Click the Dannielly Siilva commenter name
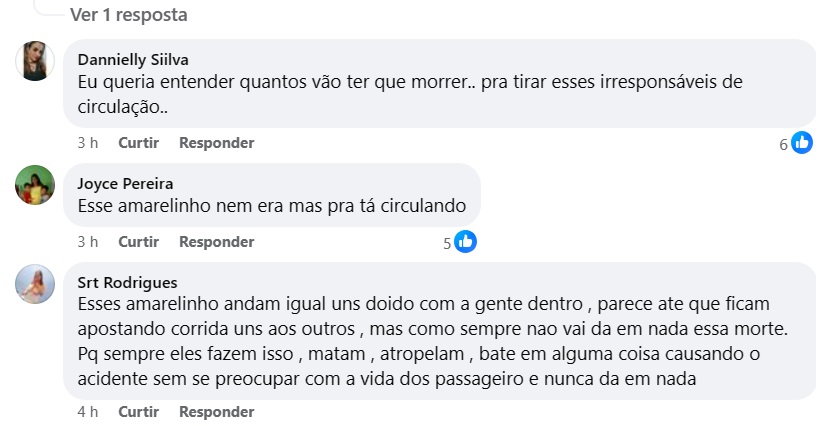 tap(131, 59)
